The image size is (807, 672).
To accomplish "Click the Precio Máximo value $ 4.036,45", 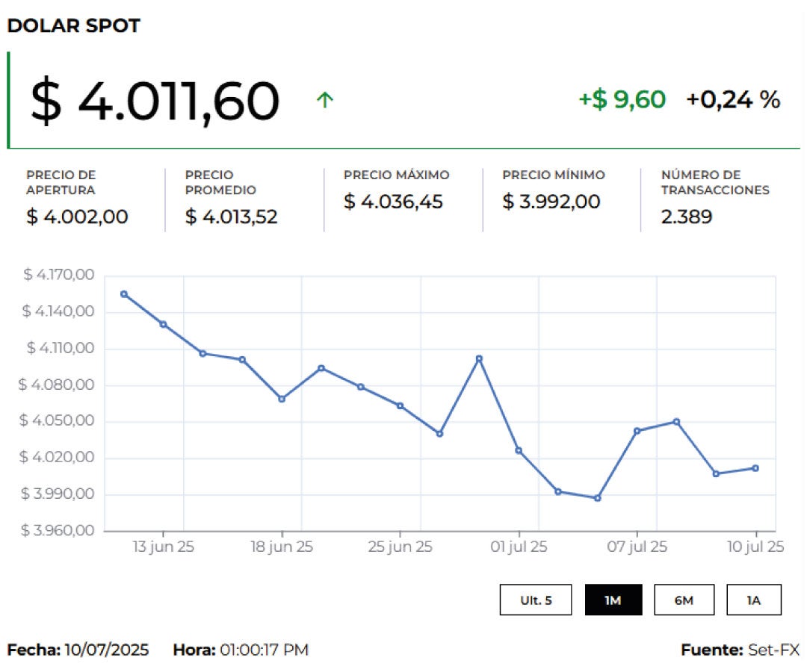I will click(393, 202).
